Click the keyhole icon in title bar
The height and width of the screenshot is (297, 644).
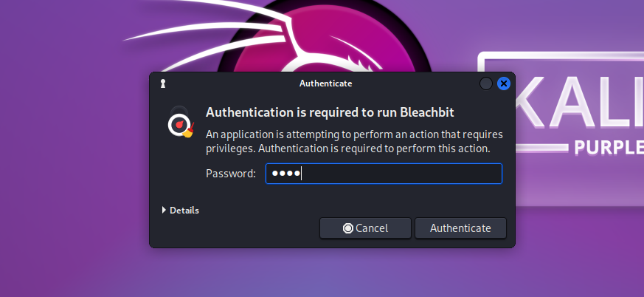click(x=162, y=83)
